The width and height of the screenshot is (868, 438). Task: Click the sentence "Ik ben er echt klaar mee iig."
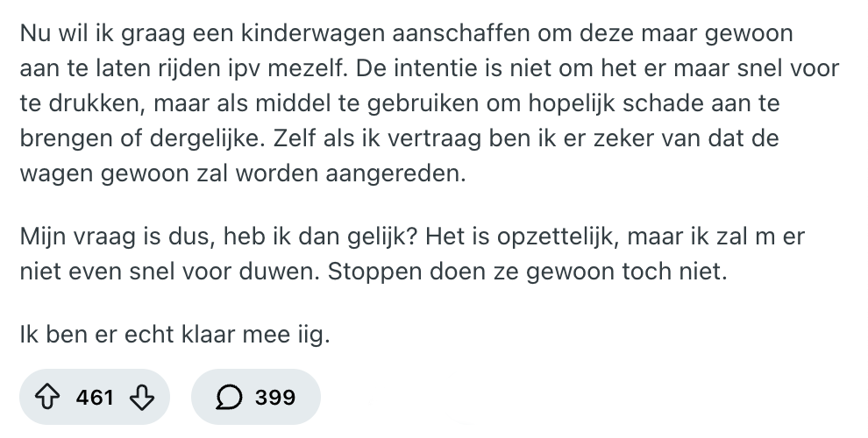(x=175, y=335)
